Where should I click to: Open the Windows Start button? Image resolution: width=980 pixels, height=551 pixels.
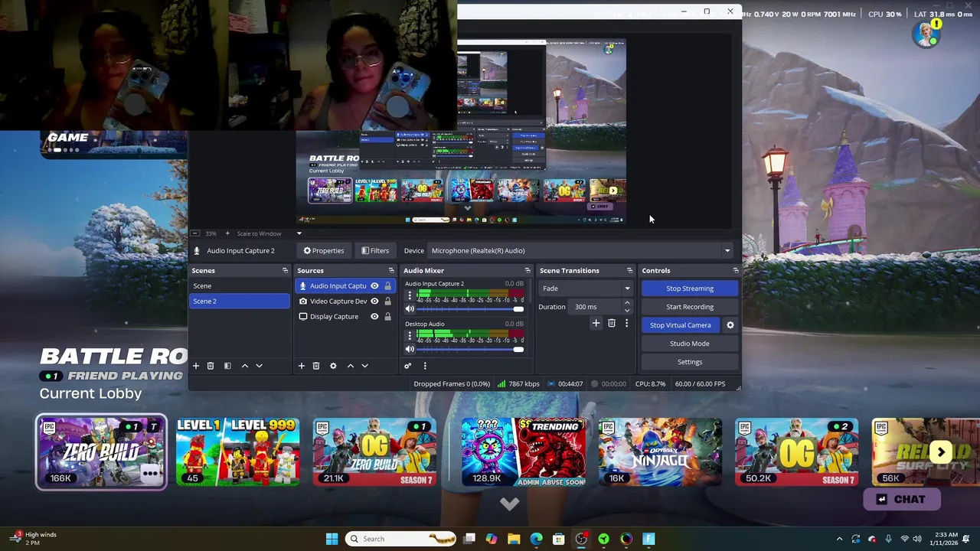[x=332, y=539]
